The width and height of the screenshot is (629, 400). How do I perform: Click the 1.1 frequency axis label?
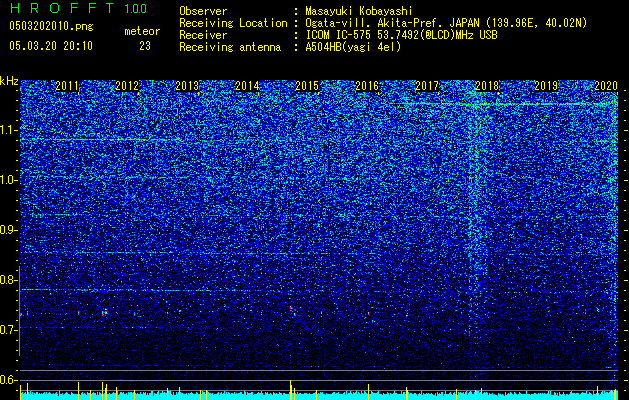[x=9, y=130]
